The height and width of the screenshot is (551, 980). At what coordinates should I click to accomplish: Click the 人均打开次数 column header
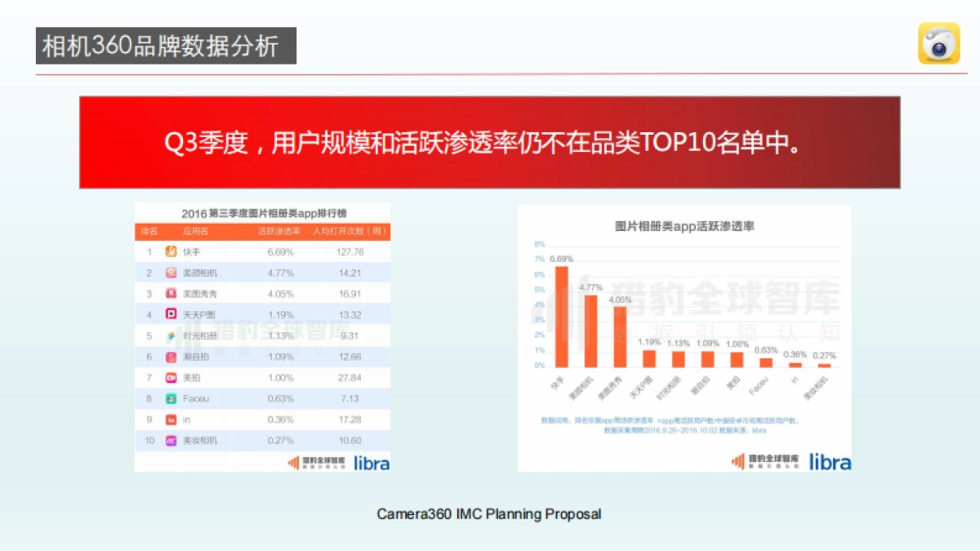click(349, 231)
